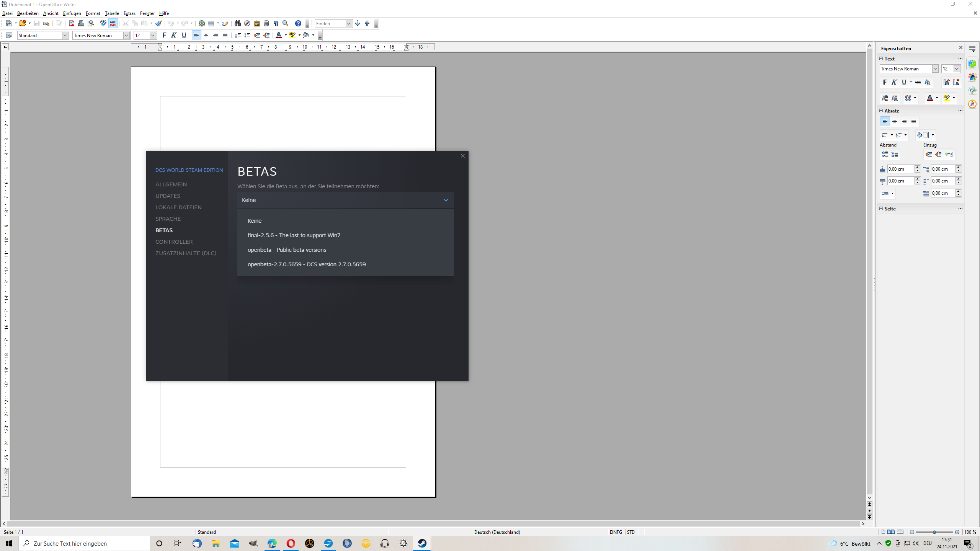
Task: Click Shadow text icon in sidebar
Action: 928,82
